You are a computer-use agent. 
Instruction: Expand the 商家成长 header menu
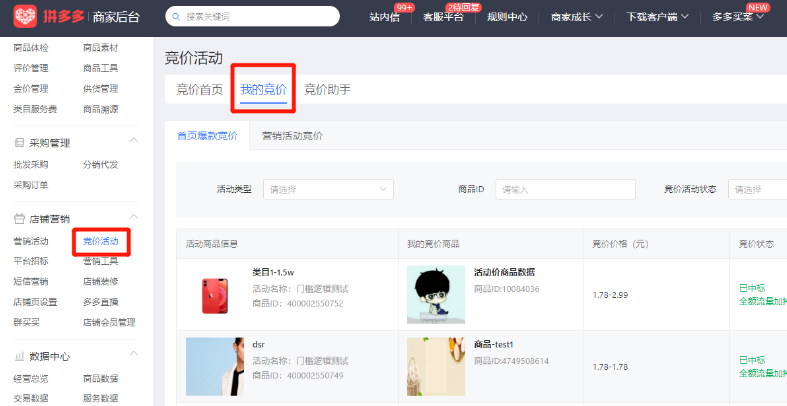pyautogui.click(x=578, y=17)
